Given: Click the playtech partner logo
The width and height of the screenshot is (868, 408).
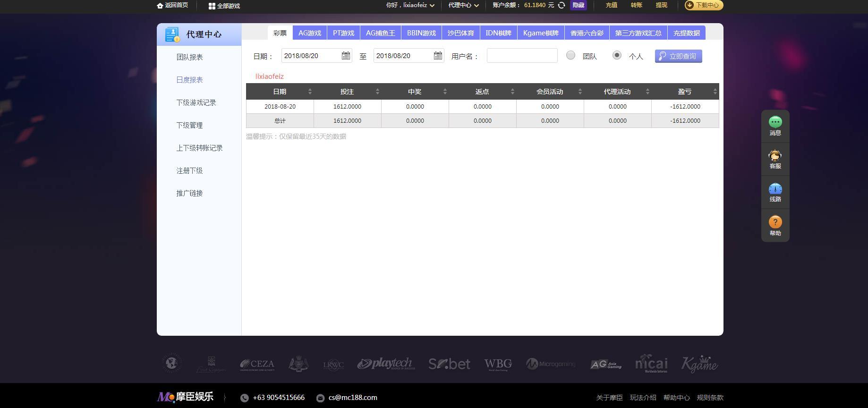Looking at the screenshot, I should click(x=386, y=364).
